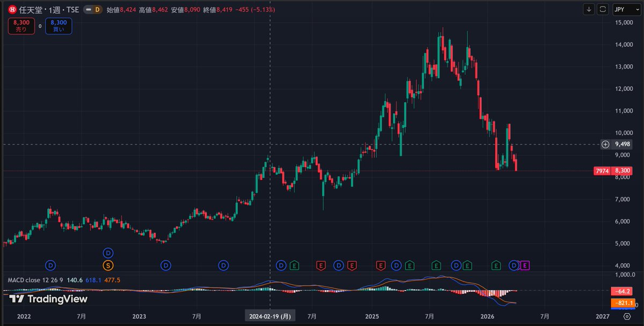The image size is (644, 326).
Task: Click the download chart icon at top right
Action: click(x=589, y=9)
